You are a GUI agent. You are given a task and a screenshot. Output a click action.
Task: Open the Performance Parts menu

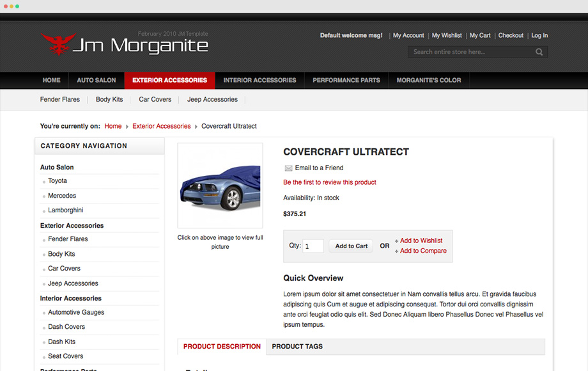coord(346,81)
